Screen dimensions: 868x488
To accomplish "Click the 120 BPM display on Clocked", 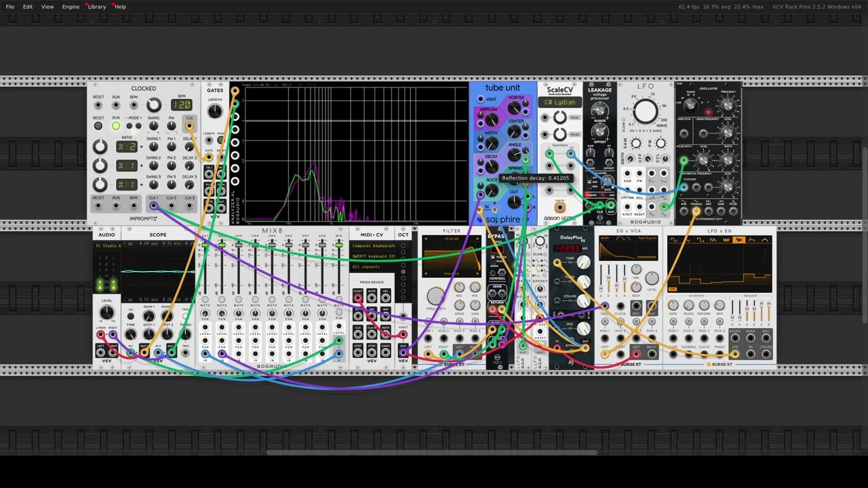I will [x=181, y=105].
